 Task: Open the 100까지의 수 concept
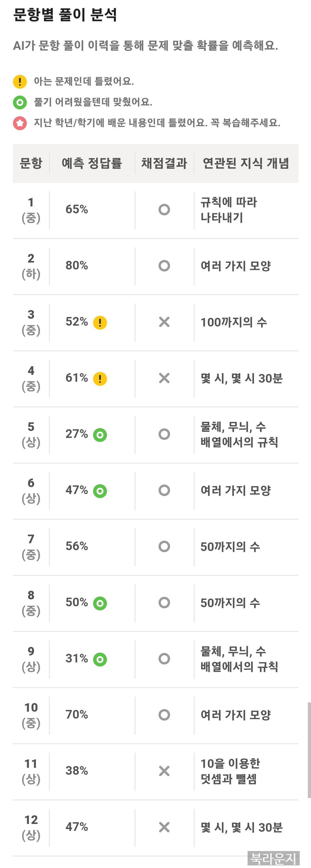[x=234, y=322]
